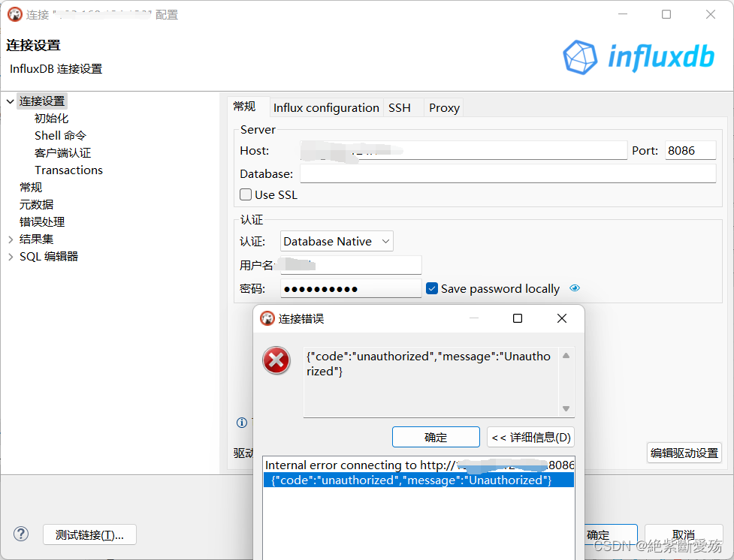This screenshot has height=560, width=734.
Task: Hide details with the 详细信息(D) button
Action: pos(530,436)
